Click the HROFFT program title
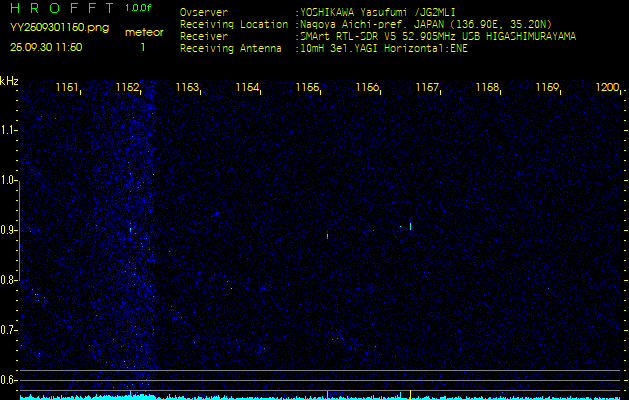The width and height of the screenshot is (629, 400). point(62,8)
